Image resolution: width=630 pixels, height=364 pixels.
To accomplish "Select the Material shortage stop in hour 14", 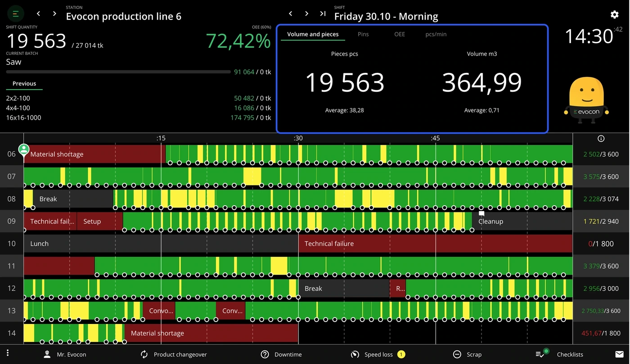I will click(211, 333).
